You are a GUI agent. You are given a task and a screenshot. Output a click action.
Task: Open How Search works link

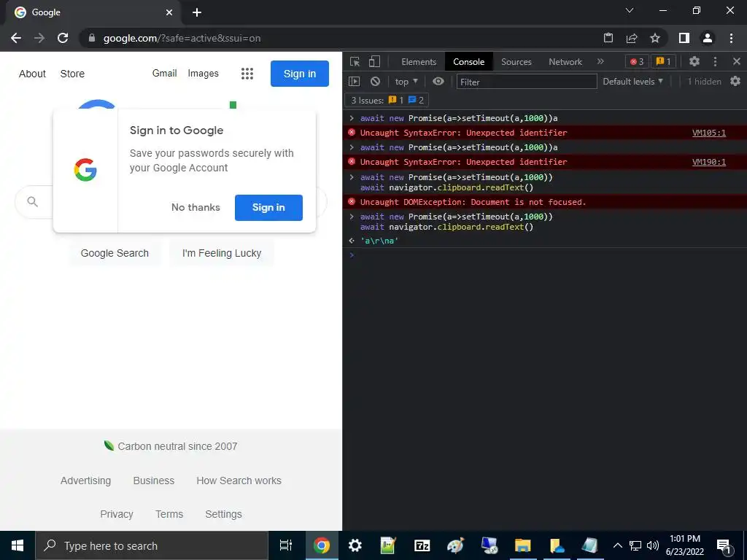tap(239, 481)
